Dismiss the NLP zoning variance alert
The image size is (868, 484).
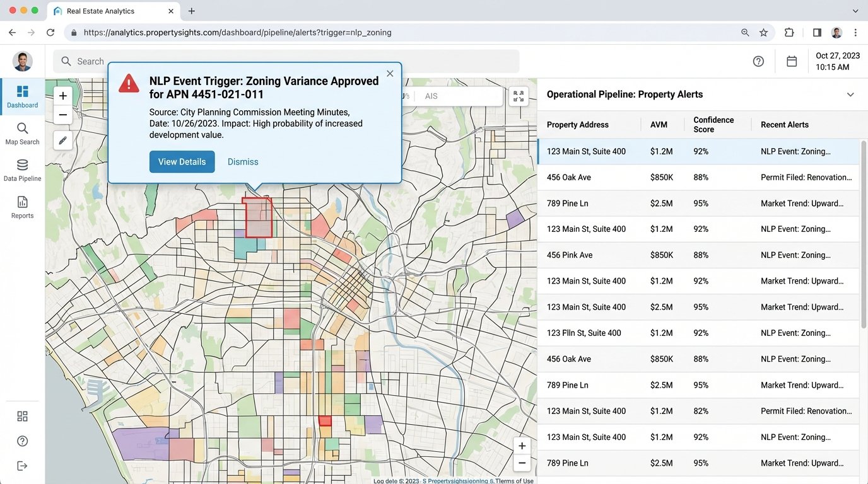click(x=243, y=161)
